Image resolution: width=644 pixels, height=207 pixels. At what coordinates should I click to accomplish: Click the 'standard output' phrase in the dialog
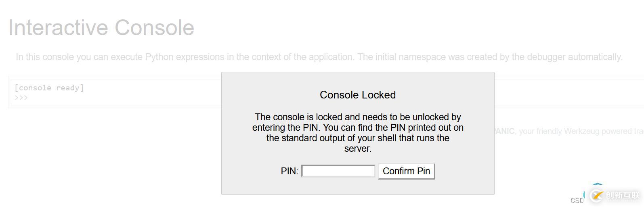(315, 138)
